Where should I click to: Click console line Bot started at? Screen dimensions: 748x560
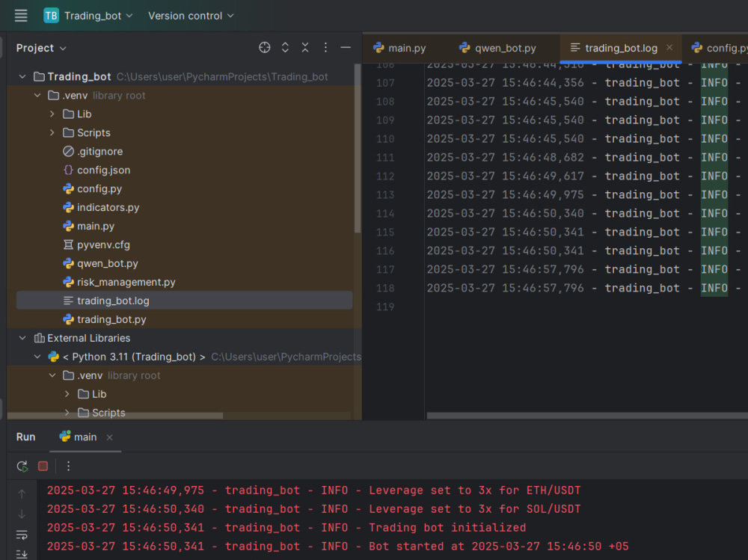click(x=338, y=546)
